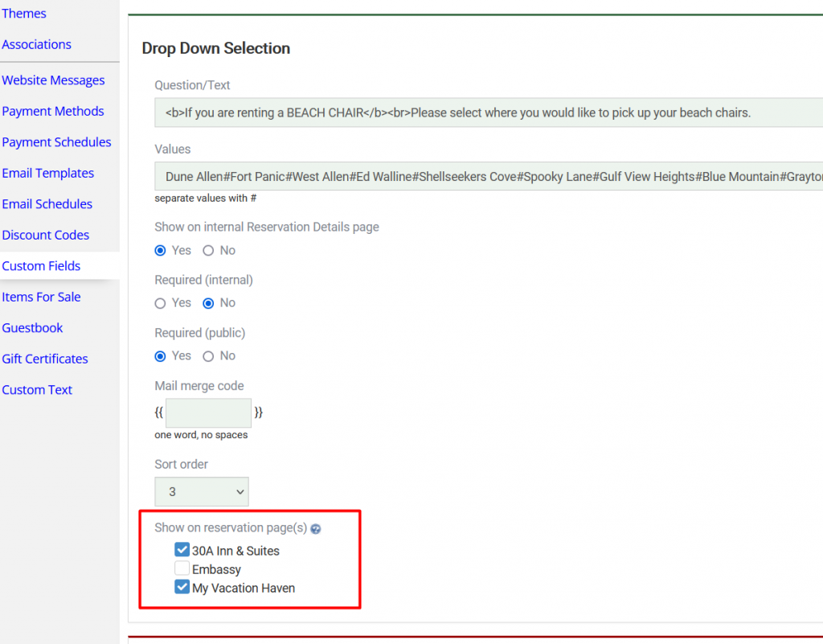Select No for Show on internal Reservation Details
This screenshot has height=644, width=823.
(x=209, y=251)
